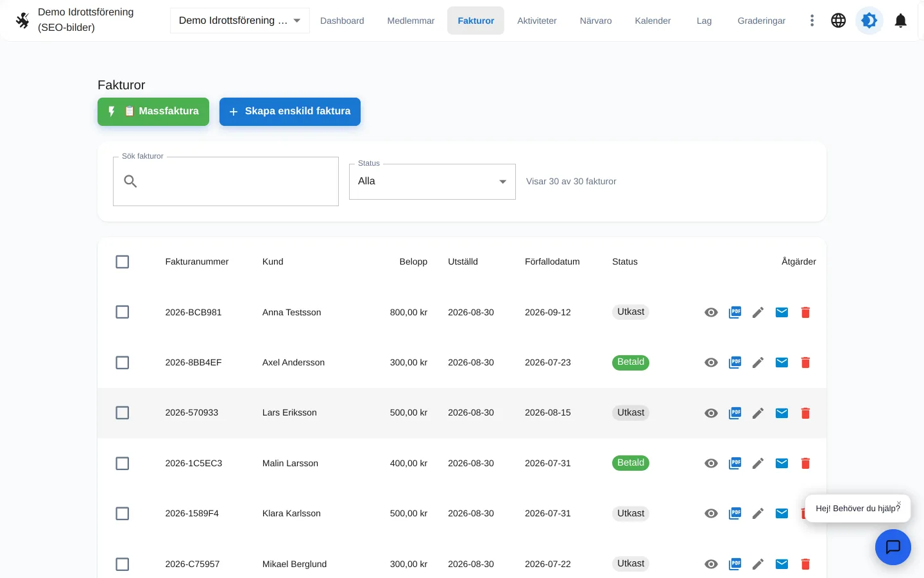Open the chat help bubble button
Image resolution: width=924 pixels, height=578 pixels.
point(893,547)
